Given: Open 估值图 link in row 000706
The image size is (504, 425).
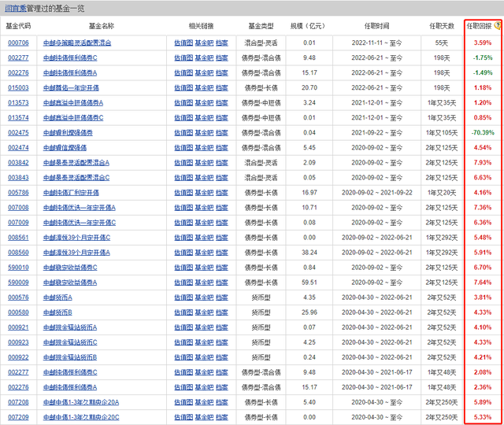Looking at the screenshot, I should click(x=183, y=42).
